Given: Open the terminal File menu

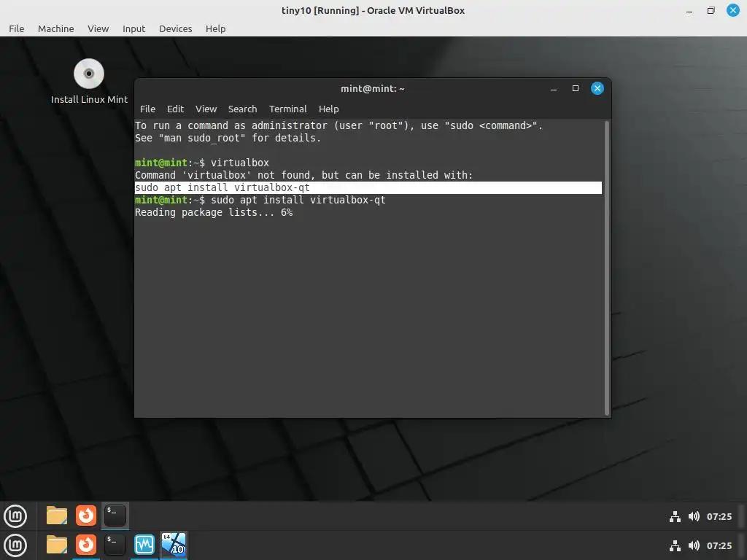Looking at the screenshot, I should tap(147, 109).
